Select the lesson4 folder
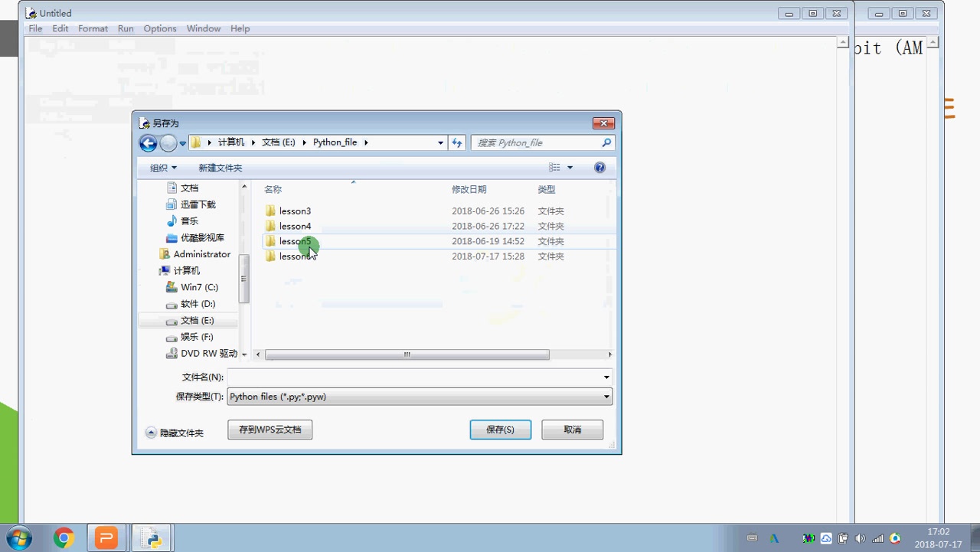The image size is (980, 552). click(295, 226)
